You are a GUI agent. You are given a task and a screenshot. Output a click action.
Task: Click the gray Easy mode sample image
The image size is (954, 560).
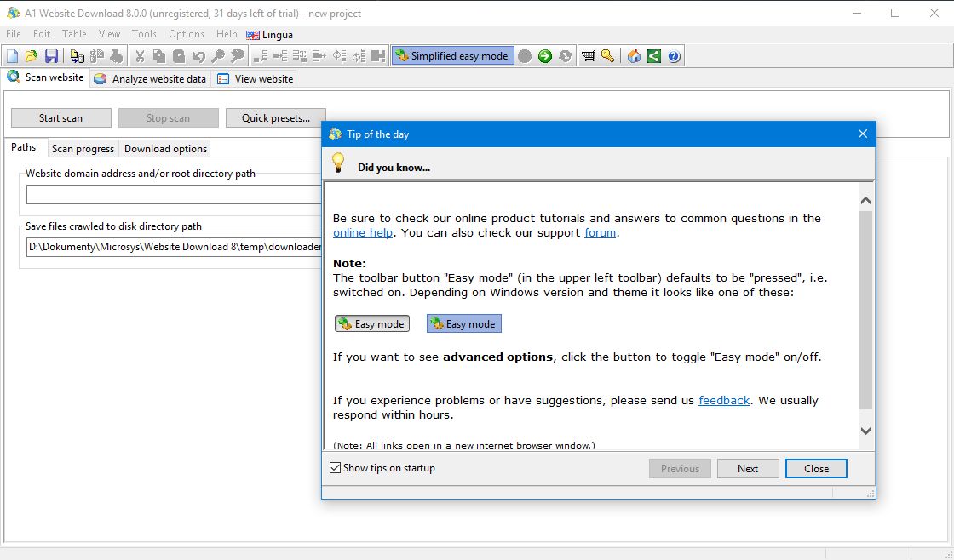[x=372, y=323]
